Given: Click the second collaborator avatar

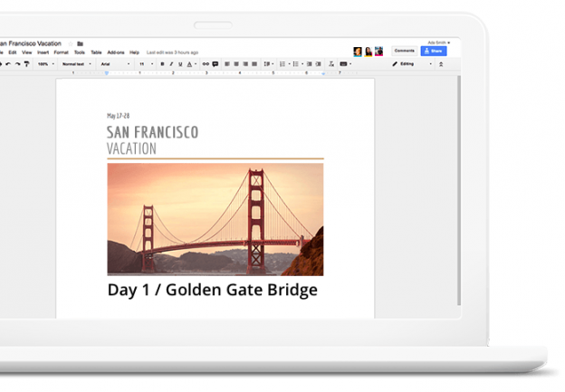Looking at the screenshot, I should 369,52.
